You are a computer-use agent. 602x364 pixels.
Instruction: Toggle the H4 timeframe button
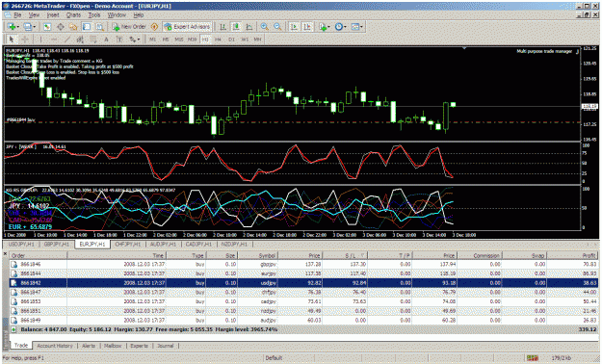click(x=218, y=39)
